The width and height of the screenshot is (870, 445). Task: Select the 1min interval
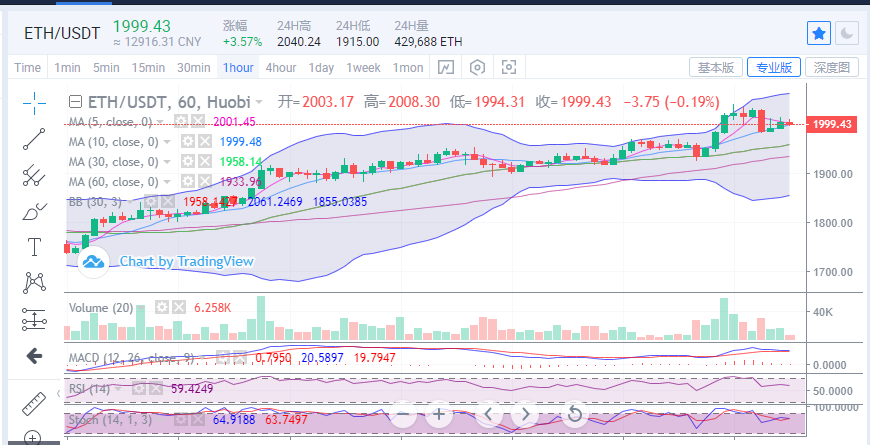[67, 68]
